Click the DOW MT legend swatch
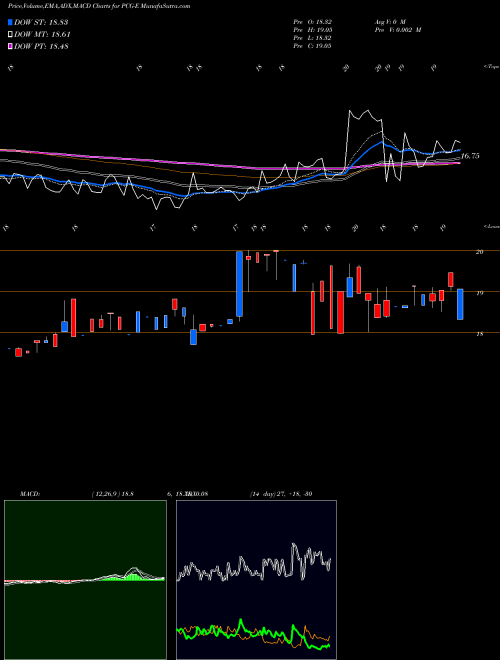Image resolution: width=500 pixels, height=660 pixels. (10, 35)
